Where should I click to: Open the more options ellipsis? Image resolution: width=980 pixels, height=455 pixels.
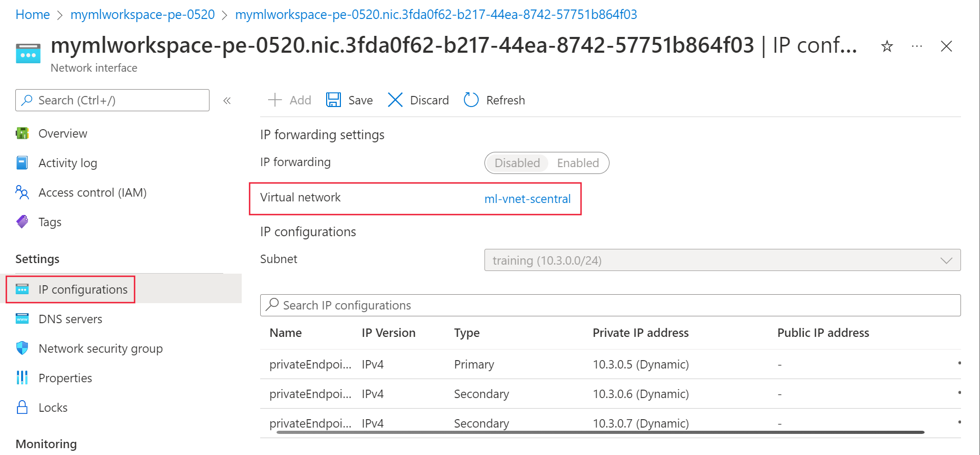click(x=917, y=46)
